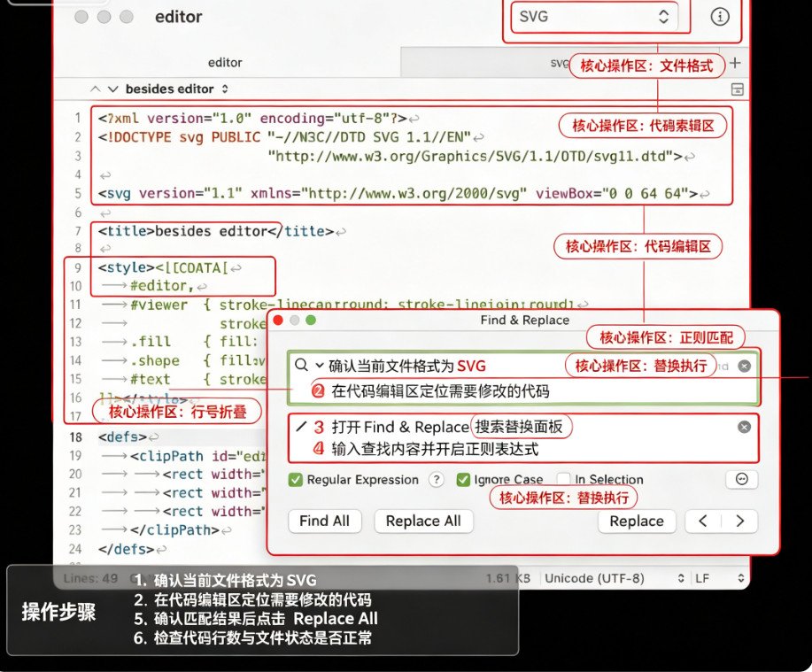Screen dimensions: 812x672
Task: Click the #viewer stroke-linecap line
Action: click(352, 305)
